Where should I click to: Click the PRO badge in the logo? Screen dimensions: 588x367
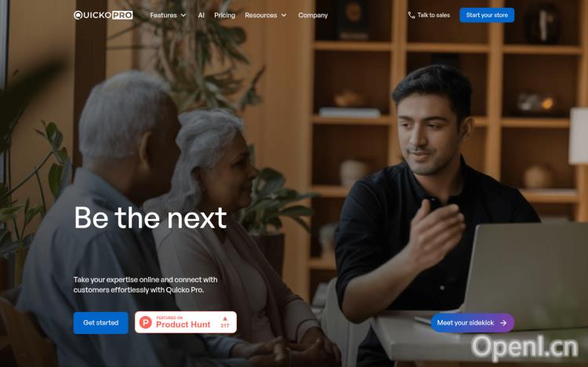click(x=122, y=15)
